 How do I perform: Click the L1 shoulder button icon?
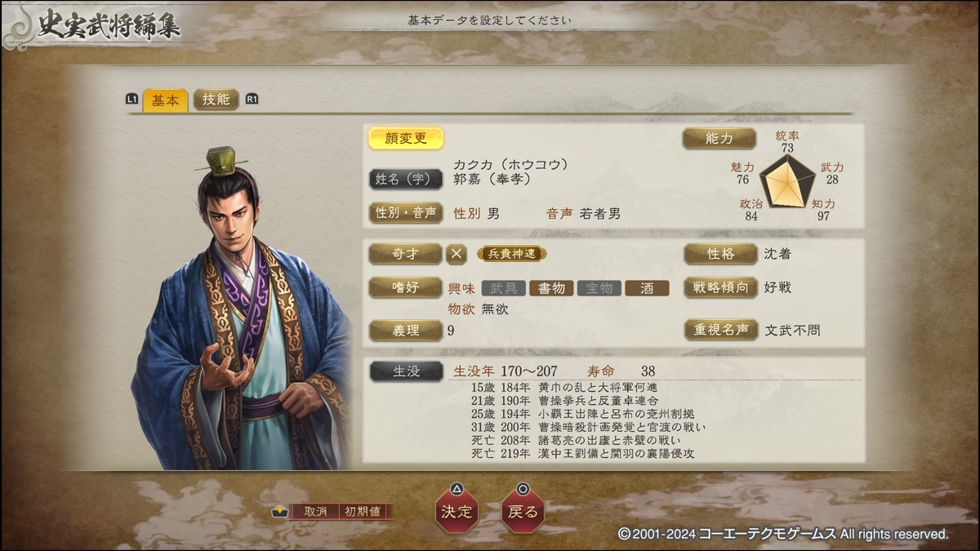132,99
